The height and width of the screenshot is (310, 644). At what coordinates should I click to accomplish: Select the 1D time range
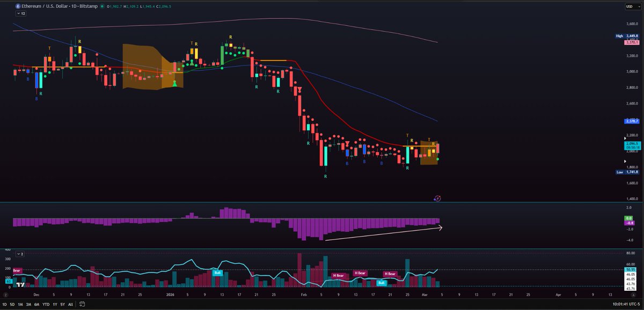point(5,304)
